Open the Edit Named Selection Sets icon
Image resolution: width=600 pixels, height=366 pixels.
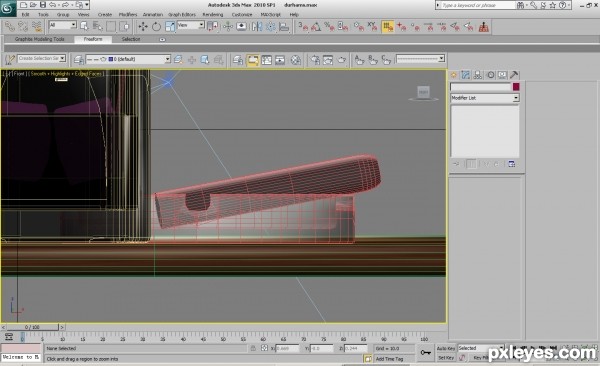10,59
